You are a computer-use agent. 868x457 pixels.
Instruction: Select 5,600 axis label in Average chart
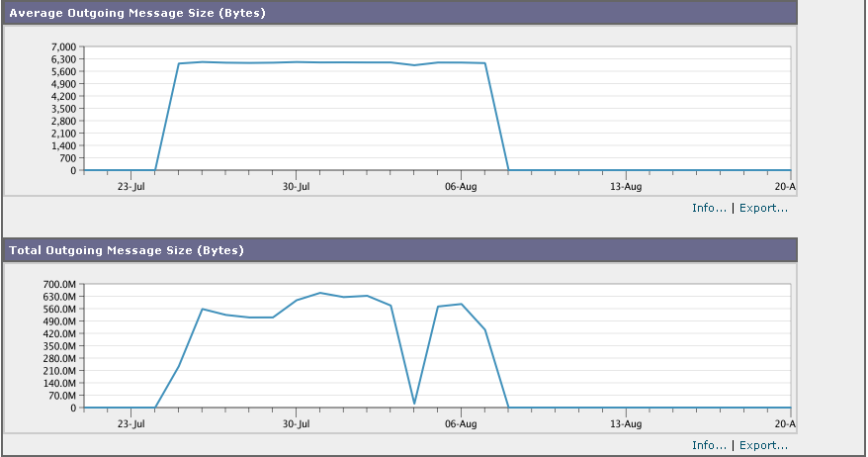63,71
